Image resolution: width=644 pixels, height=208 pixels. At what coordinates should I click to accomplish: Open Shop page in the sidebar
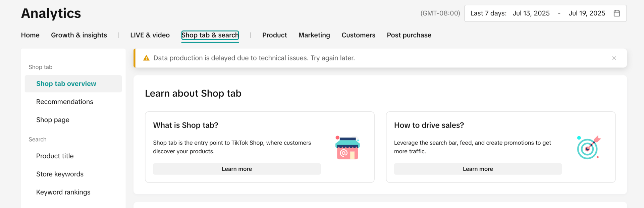coord(53,120)
